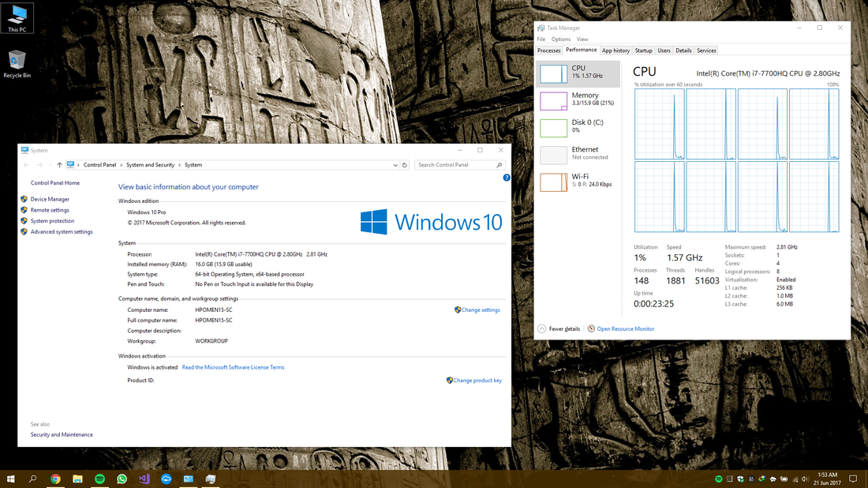Click the Windows Defender tray icon
Image resolution: width=868 pixels, height=488 pixels.
click(741, 479)
